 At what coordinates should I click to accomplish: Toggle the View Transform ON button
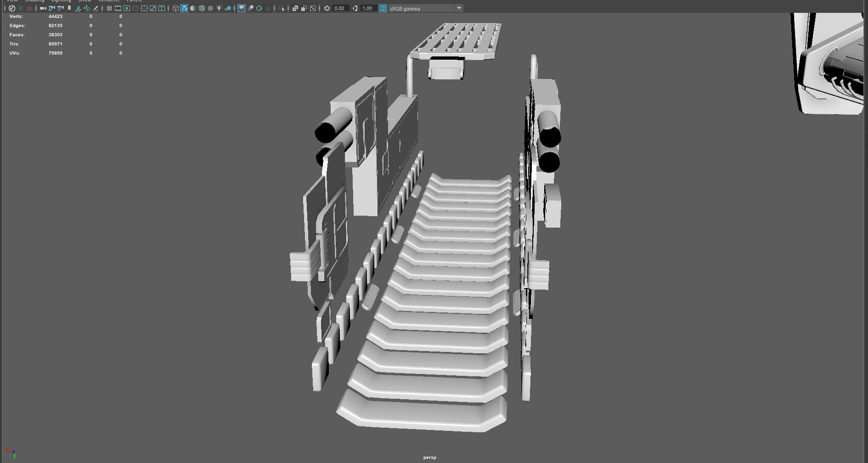(383, 8)
